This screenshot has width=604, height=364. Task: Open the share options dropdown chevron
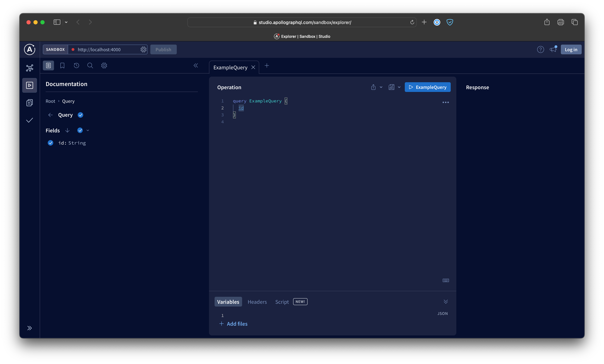[381, 87]
